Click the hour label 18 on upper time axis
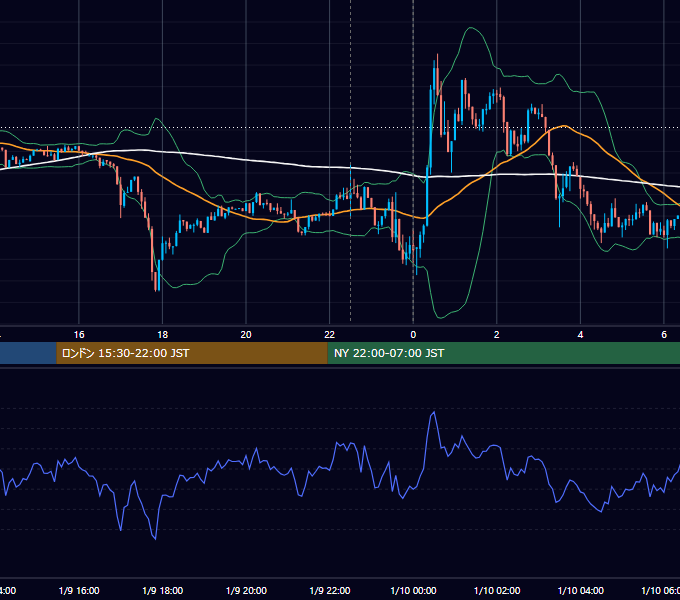The image size is (680, 600). pos(163,335)
